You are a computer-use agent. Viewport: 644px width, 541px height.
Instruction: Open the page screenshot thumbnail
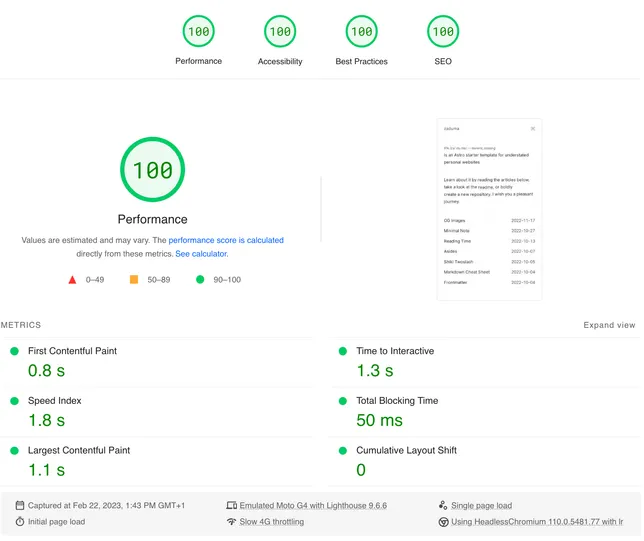490,210
